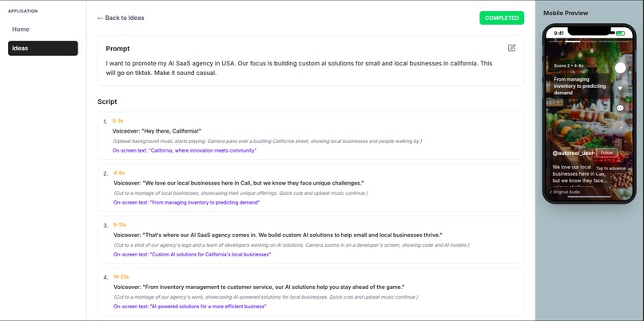Click the agency's logo shot direction note
Viewport: 644px width, 321px height.
[x=292, y=245]
